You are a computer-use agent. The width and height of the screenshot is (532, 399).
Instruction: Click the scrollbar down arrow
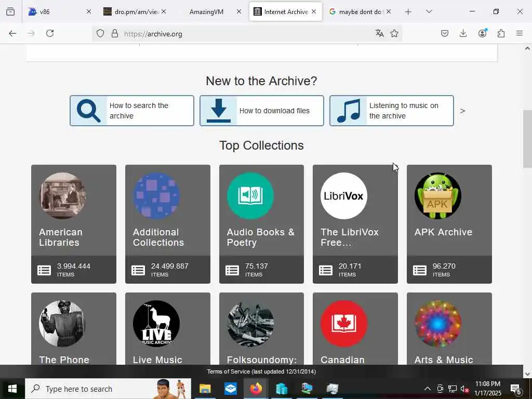527,374
